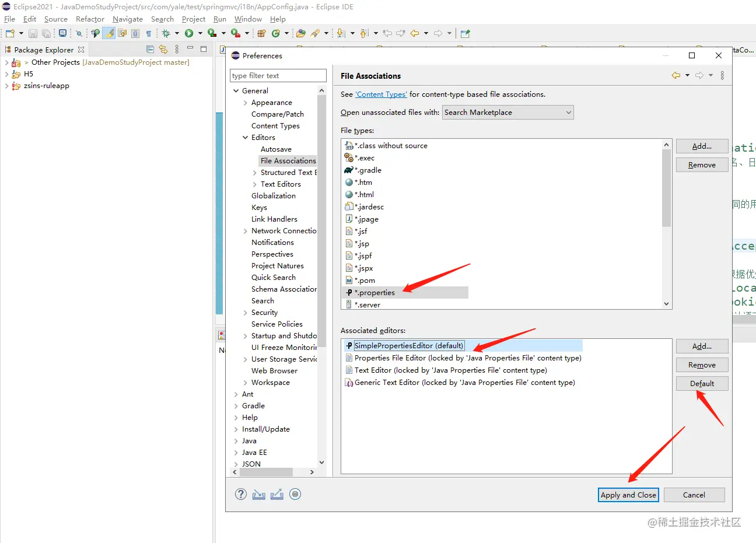Select Content Types in preferences tree
This screenshot has width=756, height=543.
(x=275, y=126)
